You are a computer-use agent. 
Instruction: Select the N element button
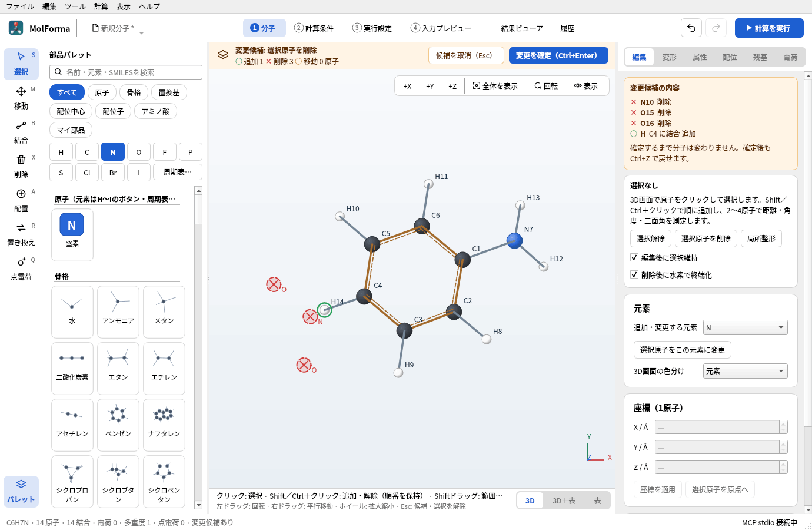tap(113, 152)
